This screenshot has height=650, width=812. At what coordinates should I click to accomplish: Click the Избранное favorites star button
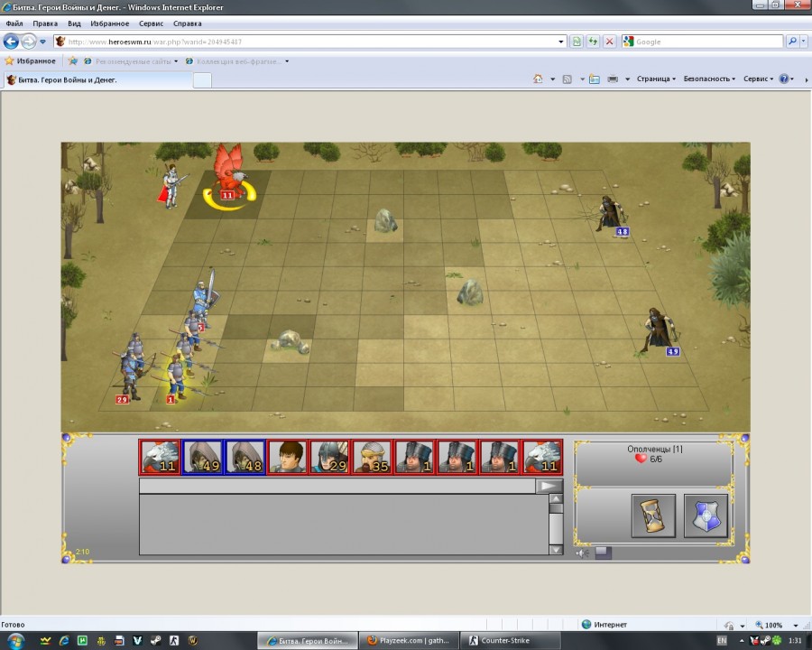[30, 61]
